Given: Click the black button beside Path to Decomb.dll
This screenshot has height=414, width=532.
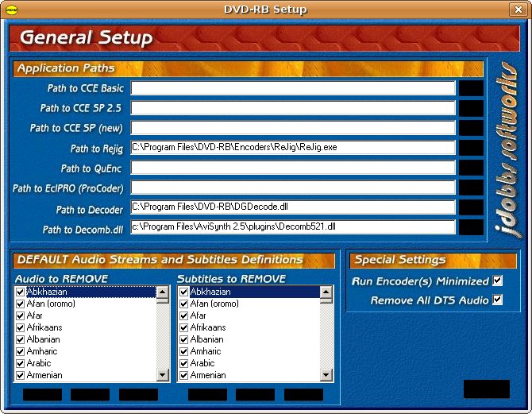Looking at the screenshot, I should click(472, 227).
